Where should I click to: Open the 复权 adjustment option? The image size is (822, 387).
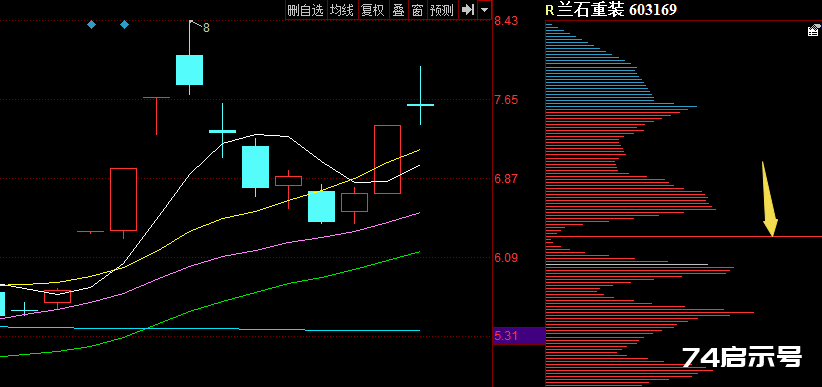click(373, 10)
